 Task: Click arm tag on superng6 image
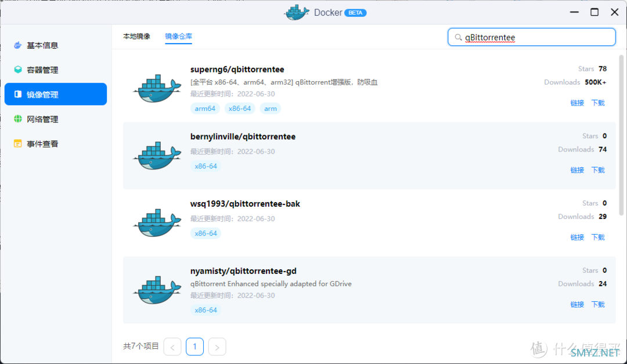point(271,109)
